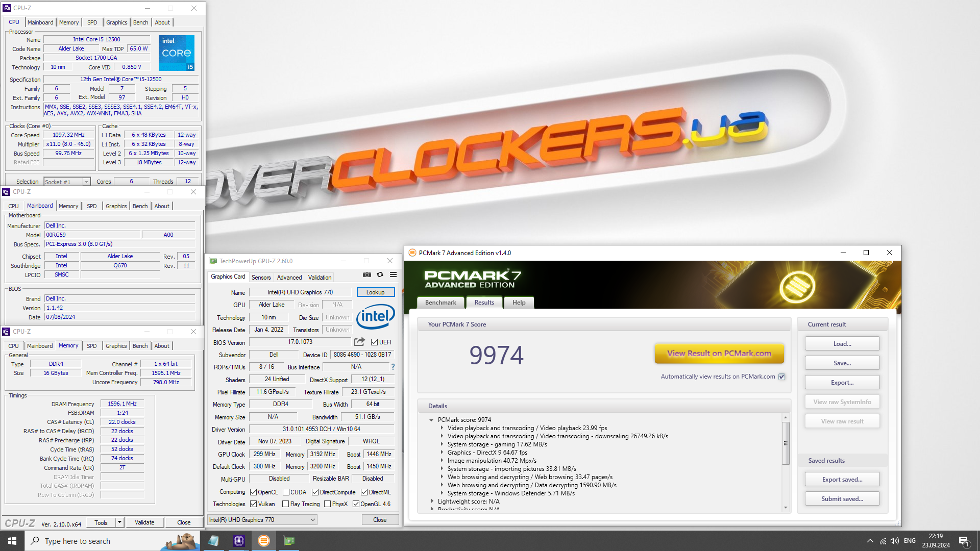Click the Export saved... button
This screenshot has width=980, height=551.
tap(842, 480)
